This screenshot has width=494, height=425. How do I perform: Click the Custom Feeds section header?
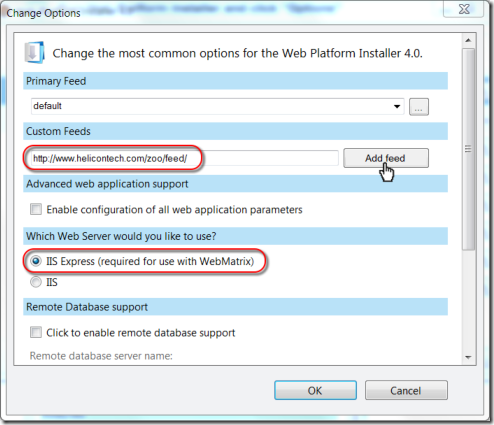[235, 131]
